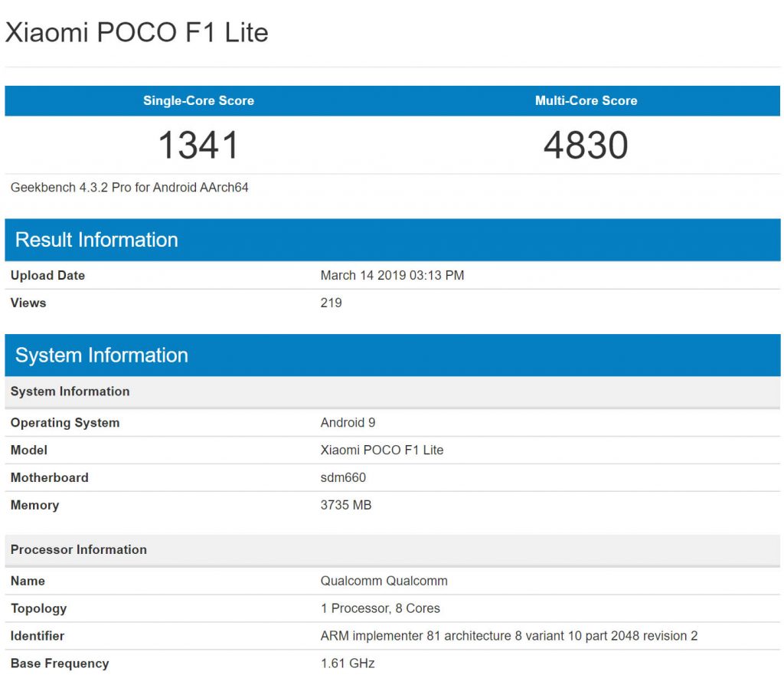Click the Motherboard label
Viewport: 784px width, 688px height.
pos(50,478)
